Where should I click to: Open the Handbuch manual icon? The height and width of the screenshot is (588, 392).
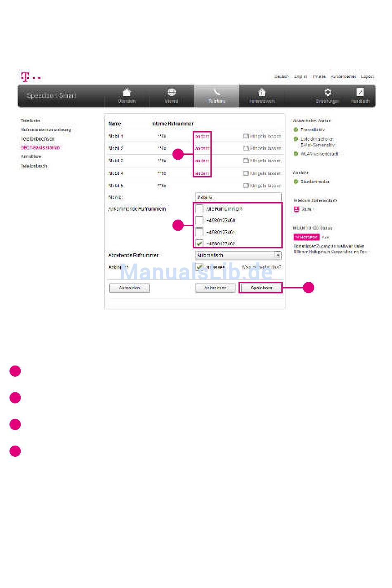(x=360, y=92)
